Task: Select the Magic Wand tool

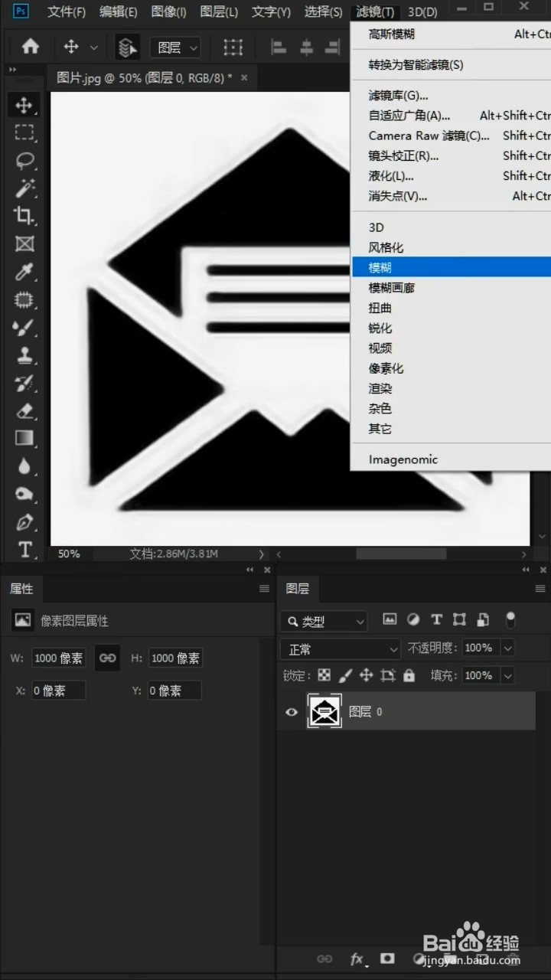Action: (24, 188)
